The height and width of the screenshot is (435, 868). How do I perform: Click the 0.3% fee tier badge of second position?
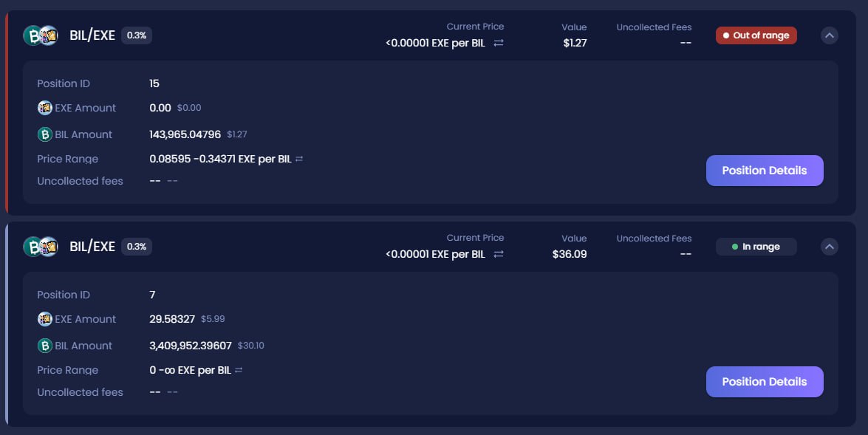pyautogui.click(x=137, y=247)
